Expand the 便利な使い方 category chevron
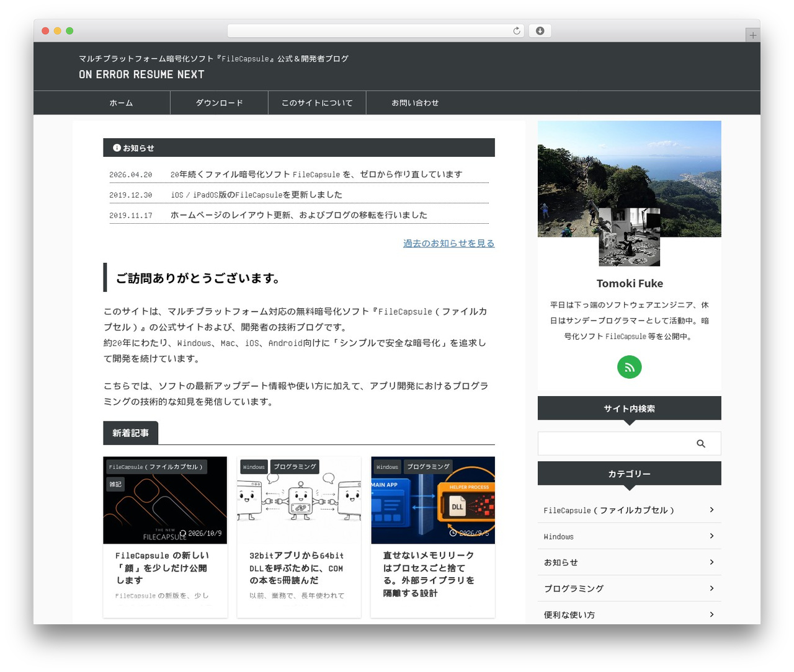Image resolution: width=794 pixels, height=672 pixels. click(711, 614)
